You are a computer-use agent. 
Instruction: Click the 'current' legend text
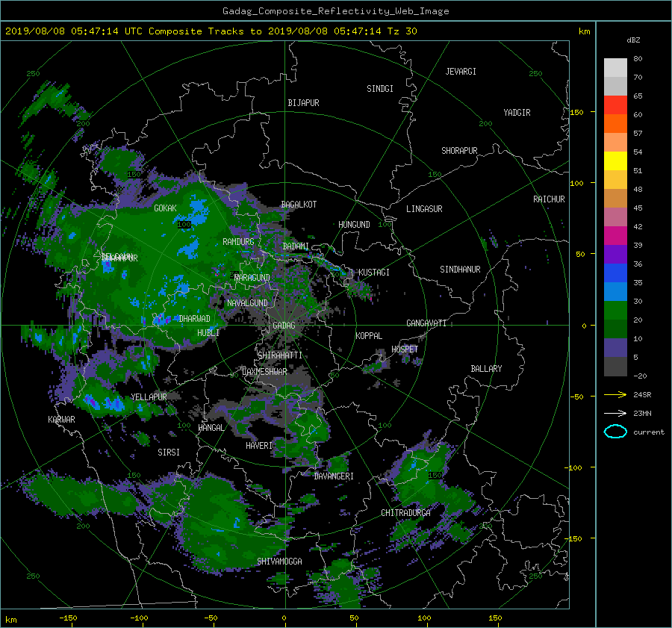649,432
